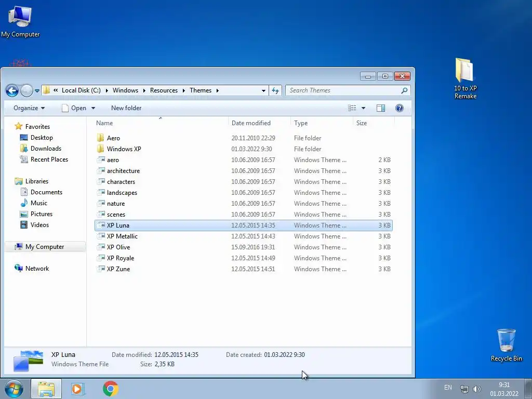Select the aero theme file icon
Image resolution: width=532 pixels, height=399 pixels.
click(101, 160)
